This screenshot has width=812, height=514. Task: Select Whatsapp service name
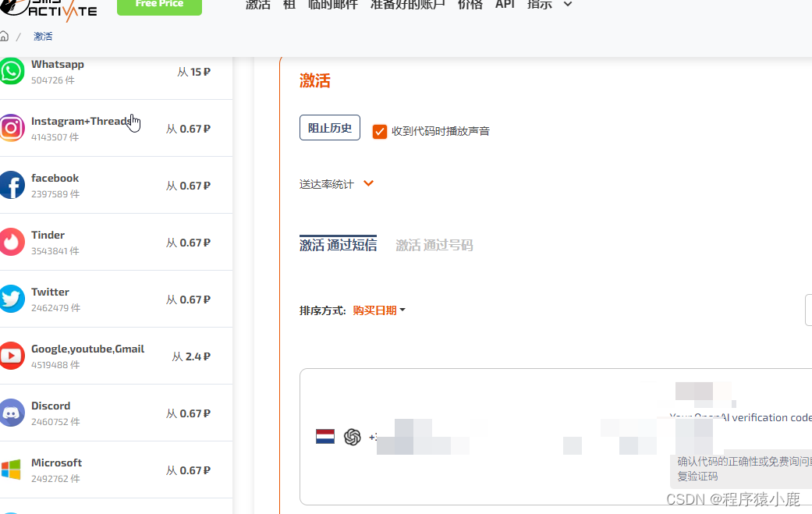58,64
